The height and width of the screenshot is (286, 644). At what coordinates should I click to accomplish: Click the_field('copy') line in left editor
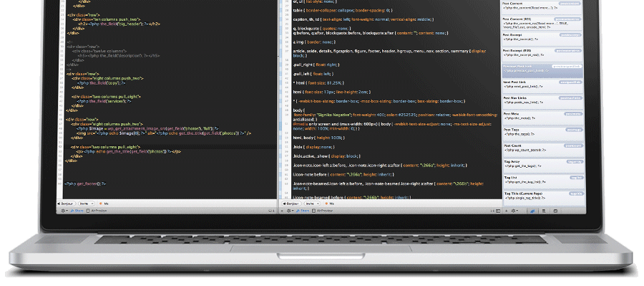(x=102, y=82)
